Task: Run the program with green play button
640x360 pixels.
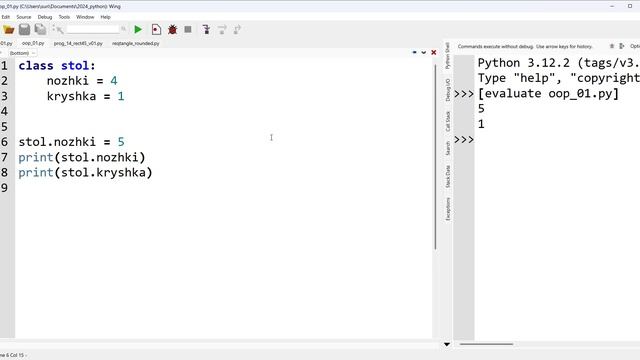Action: click(x=138, y=29)
